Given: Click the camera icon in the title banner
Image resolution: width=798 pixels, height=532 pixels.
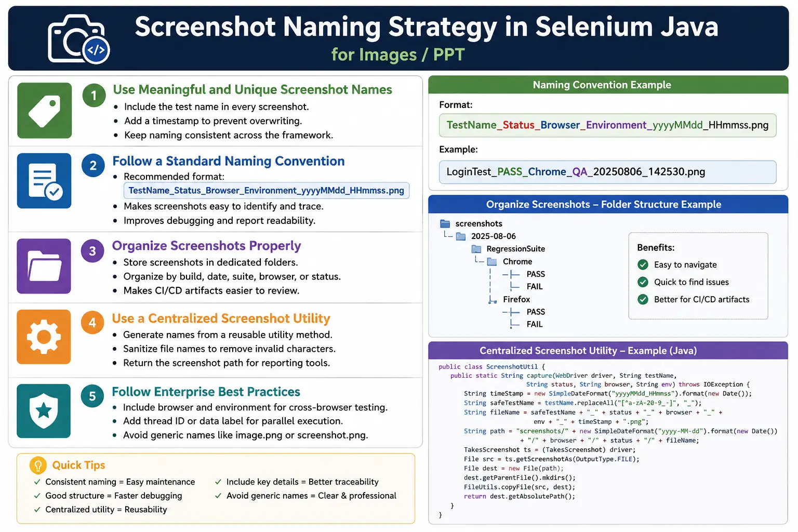Looking at the screenshot, I should pyautogui.click(x=79, y=39).
